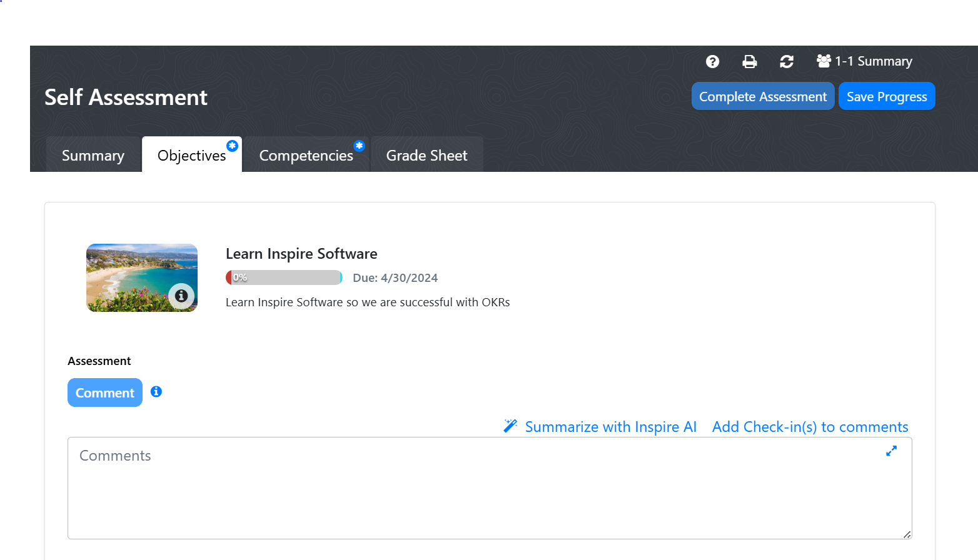Click the info icon on objective image
This screenshot has height=560, width=978.
pos(181,296)
